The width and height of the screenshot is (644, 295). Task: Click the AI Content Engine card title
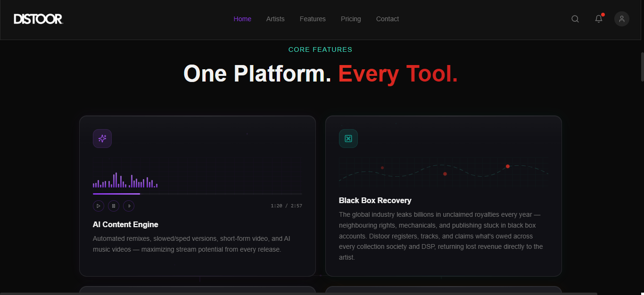pos(125,224)
